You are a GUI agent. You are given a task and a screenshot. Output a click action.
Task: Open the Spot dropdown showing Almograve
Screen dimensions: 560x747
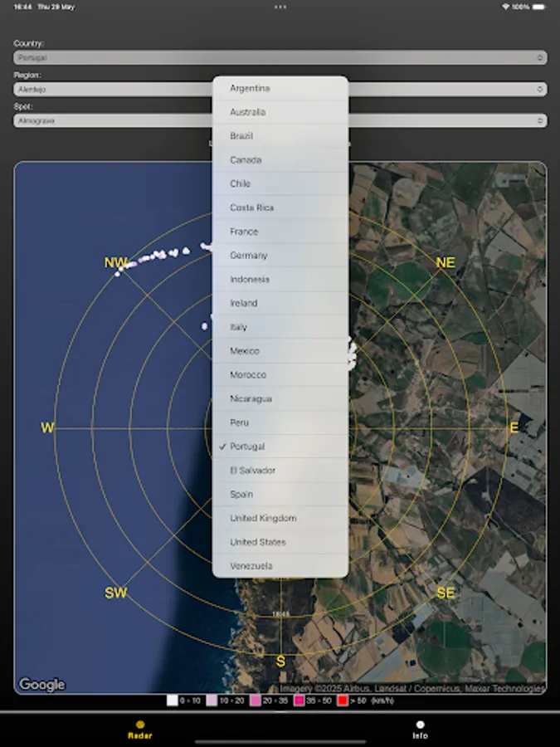point(280,120)
